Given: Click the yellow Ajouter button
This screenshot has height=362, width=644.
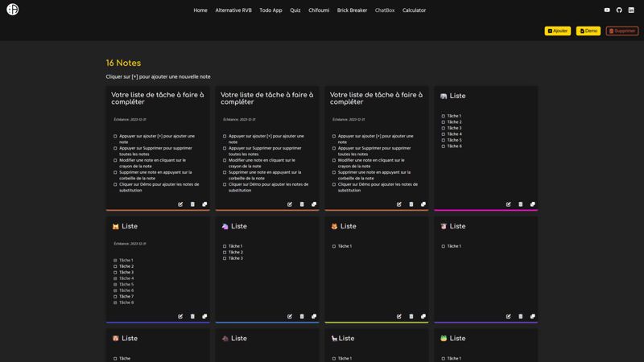Looking at the screenshot, I should coord(558,31).
